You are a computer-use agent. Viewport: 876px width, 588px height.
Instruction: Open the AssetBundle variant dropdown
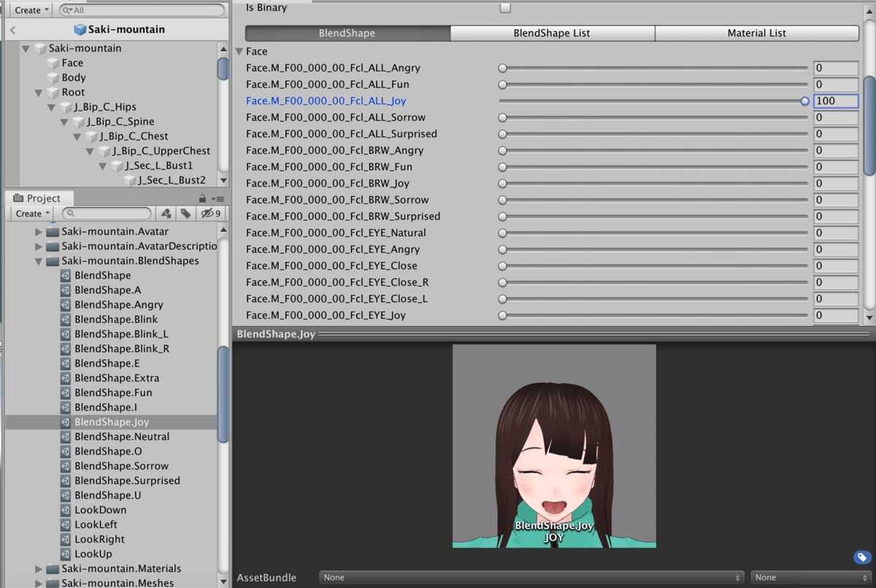[x=811, y=577]
